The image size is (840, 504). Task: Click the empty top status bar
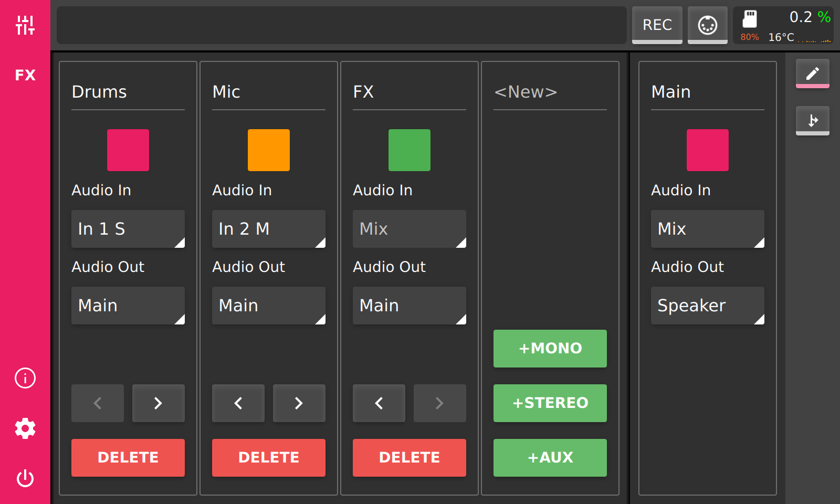click(341, 25)
